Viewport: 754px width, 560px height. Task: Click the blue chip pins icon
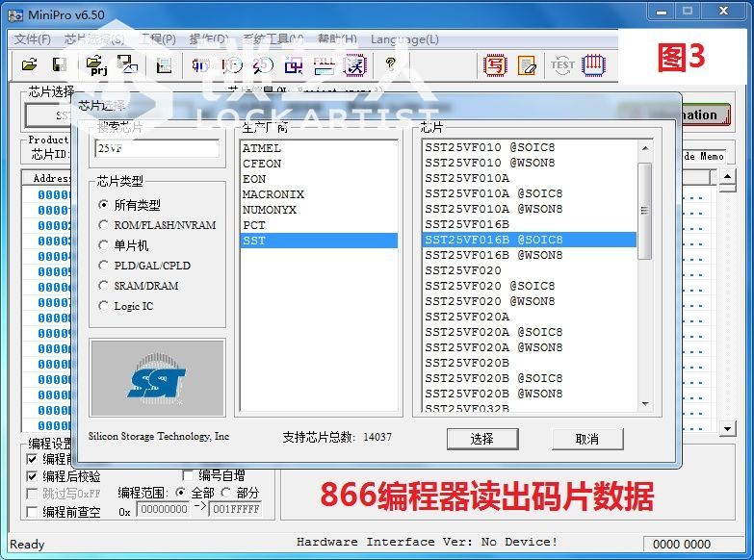coord(593,65)
